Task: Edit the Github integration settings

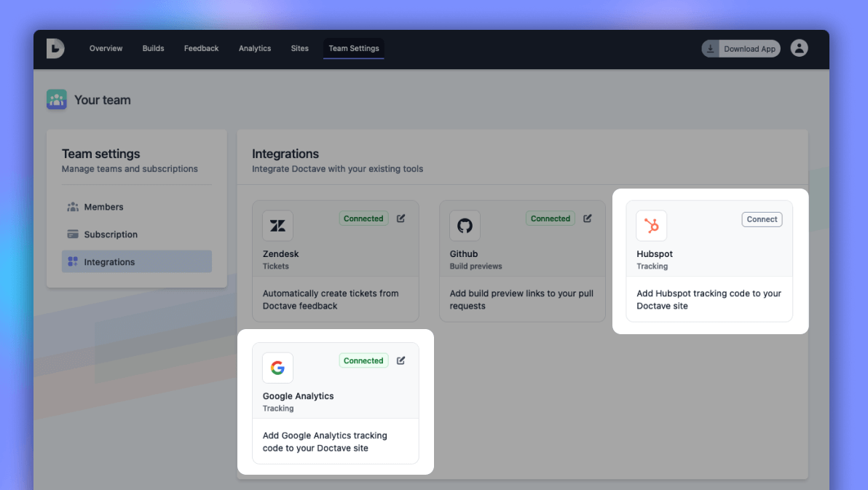Action: click(x=588, y=218)
